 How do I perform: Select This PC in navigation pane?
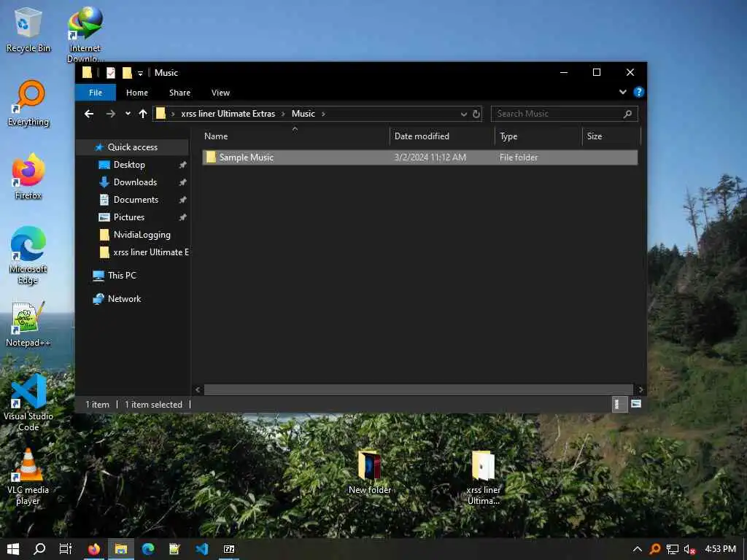pos(122,275)
